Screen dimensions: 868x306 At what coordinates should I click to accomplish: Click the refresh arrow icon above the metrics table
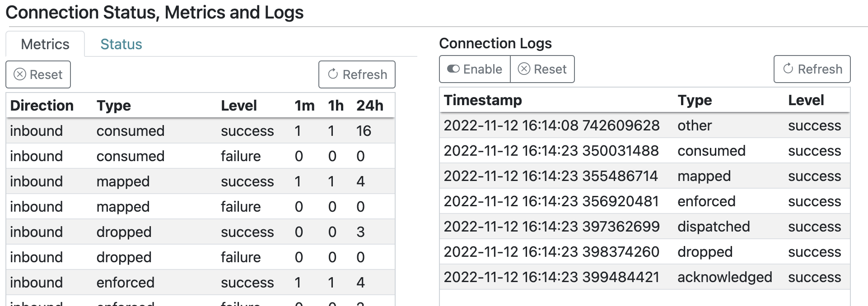click(x=332, y=74)
